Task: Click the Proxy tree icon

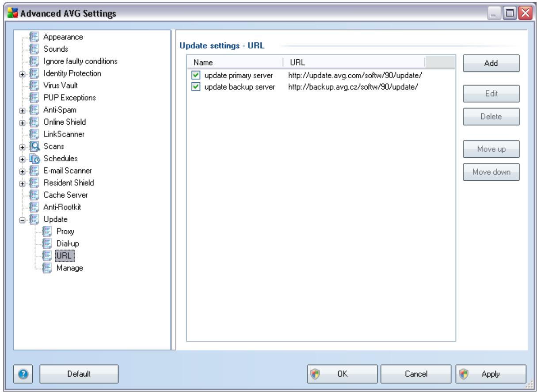Action: pyautogui.click(x=47, y=231)
